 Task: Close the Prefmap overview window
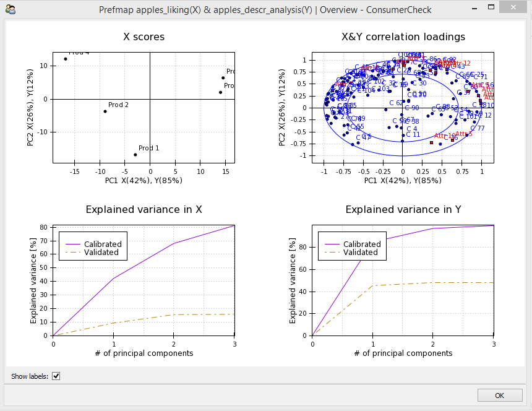pos(513,7)
